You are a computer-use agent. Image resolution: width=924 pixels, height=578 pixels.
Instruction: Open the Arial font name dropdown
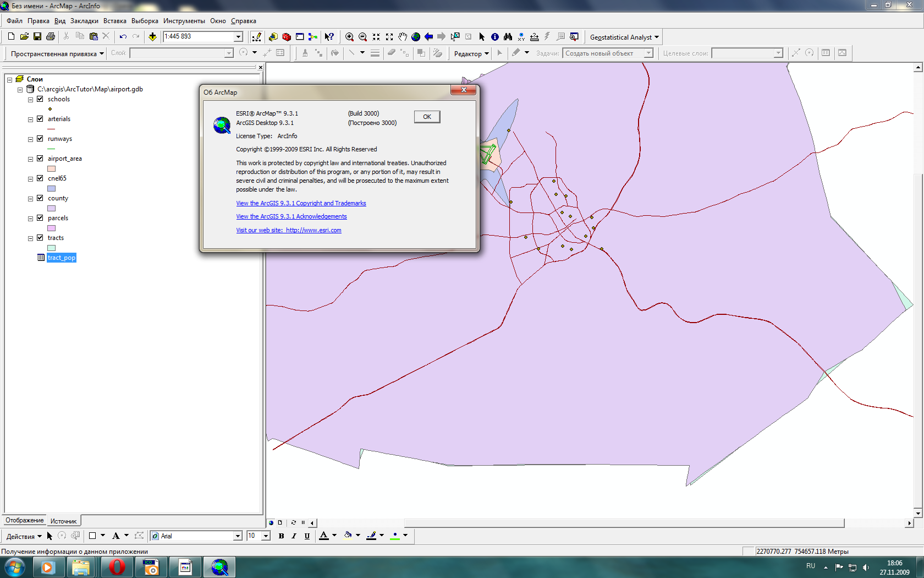coord(238,536)
